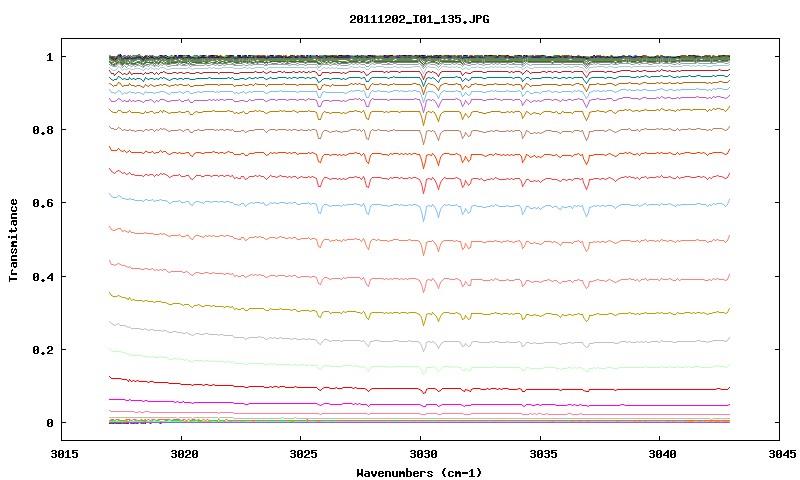Click the y-axis tick label 1
The height and width of the screenshot is (480, 800).
tap(49, 57)
